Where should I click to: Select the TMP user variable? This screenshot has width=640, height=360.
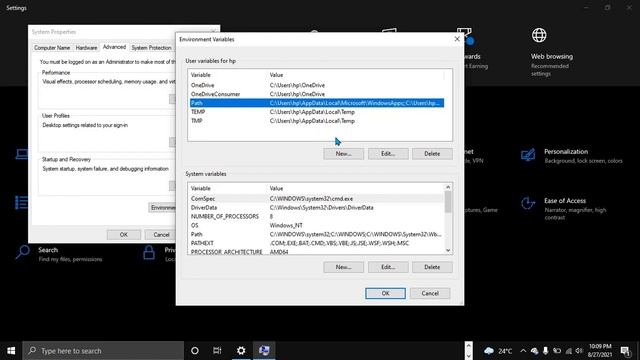(317, 121)
